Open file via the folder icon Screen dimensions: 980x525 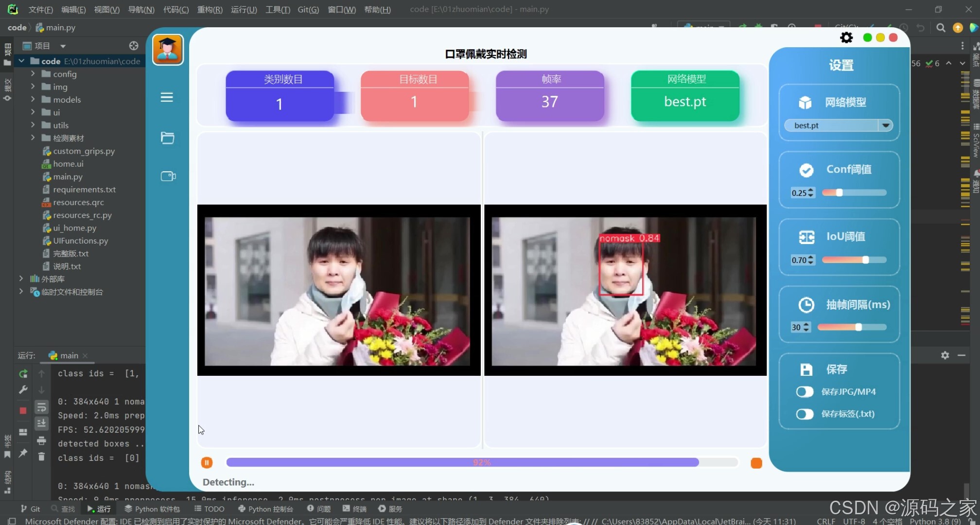167,138
